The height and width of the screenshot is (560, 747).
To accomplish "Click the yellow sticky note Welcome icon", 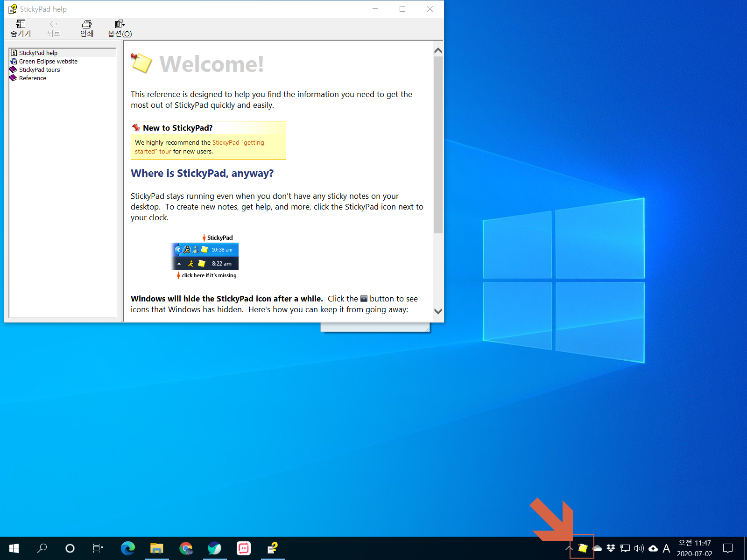I will tap(141, 63).
